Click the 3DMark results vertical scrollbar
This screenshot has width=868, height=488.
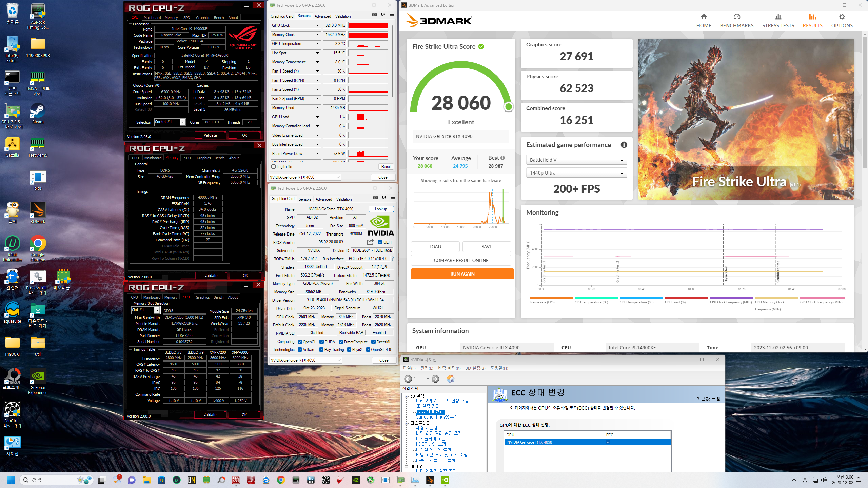point(865,102)
